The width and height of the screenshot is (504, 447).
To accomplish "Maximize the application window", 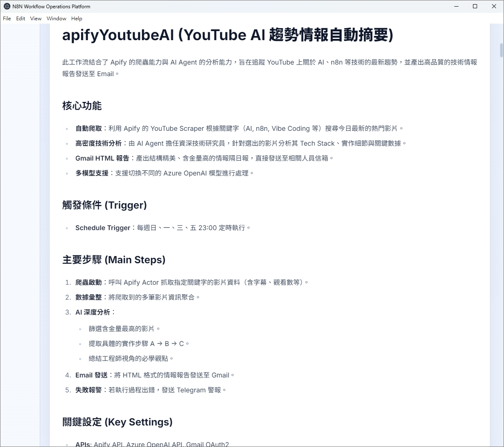I will [x=475, y=6].
